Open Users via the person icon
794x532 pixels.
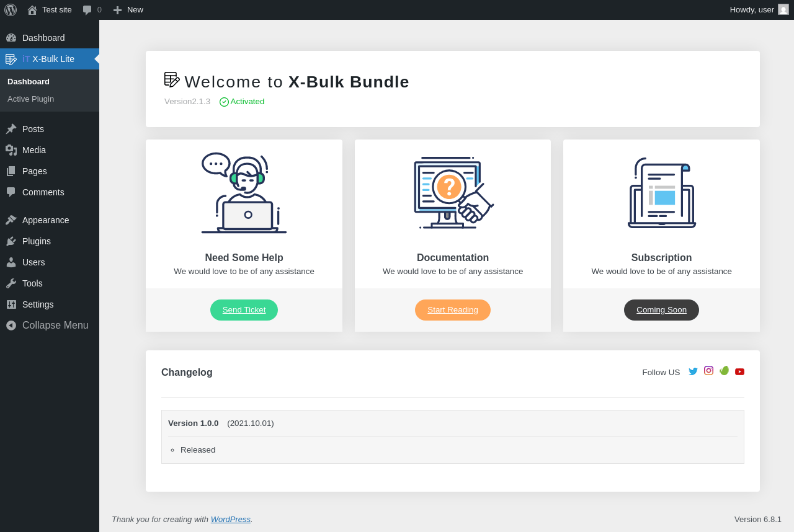click(x=11, y=262)
